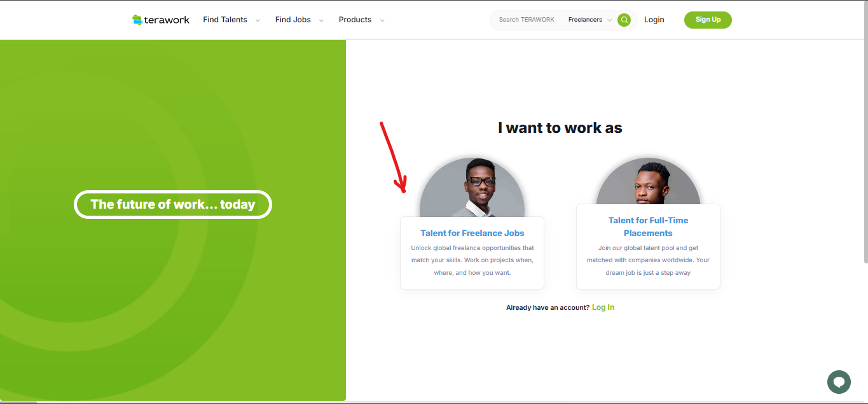The height and width of the screenshot is (404, 868).
Task: Expand the Products chevron
Action: (382, 20)
